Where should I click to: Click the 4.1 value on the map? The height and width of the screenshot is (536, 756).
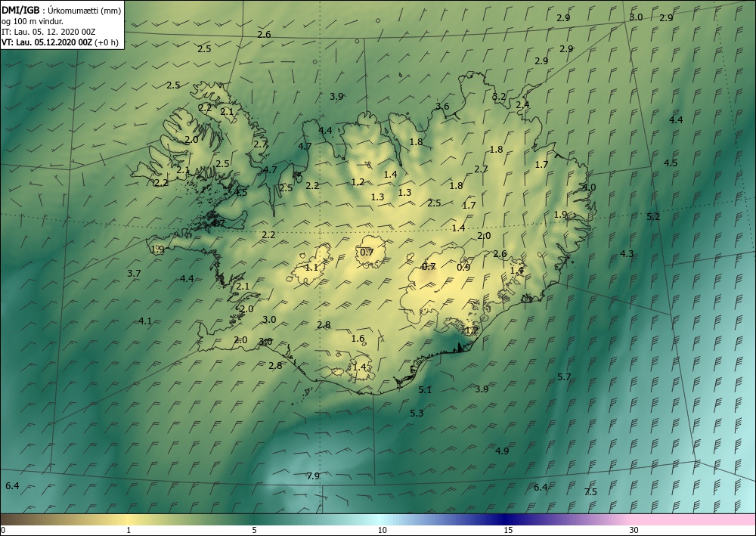click(x=145, y=321)
